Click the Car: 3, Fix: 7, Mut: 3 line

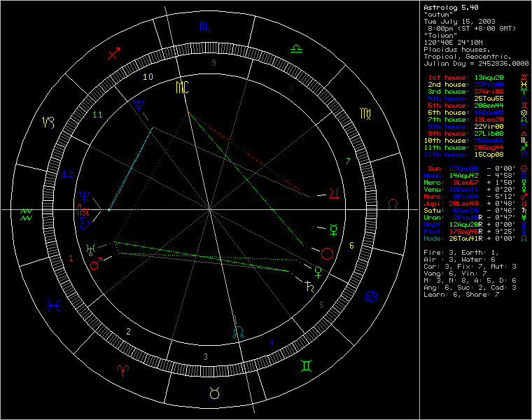coord(470,267)
